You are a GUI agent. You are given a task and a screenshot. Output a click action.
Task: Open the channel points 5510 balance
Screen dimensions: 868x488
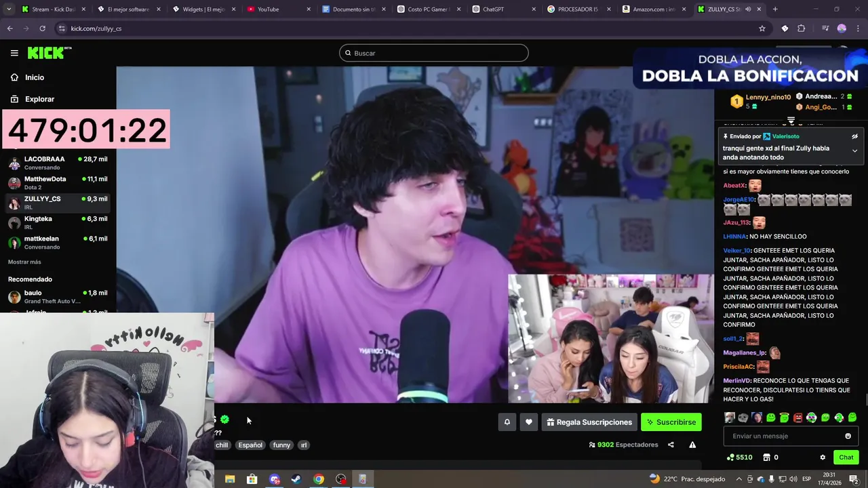pyautogui.click(x=739, y=457)
